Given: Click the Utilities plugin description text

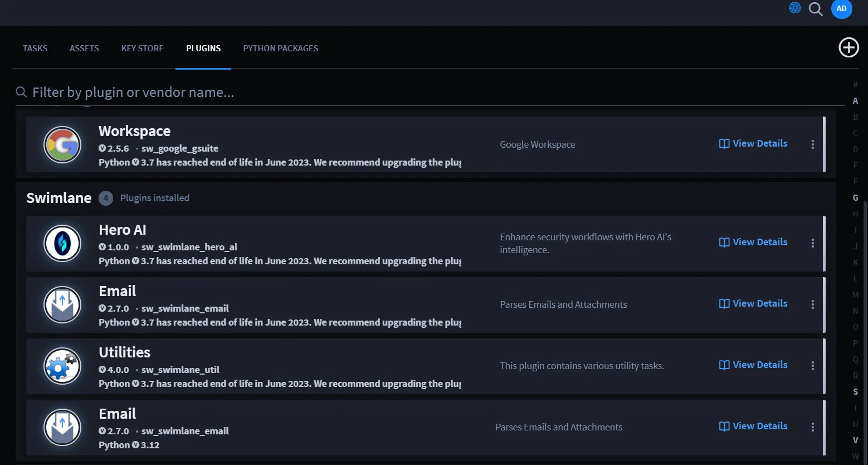Looking at the screenshot, I should click(x=582, y=366).
